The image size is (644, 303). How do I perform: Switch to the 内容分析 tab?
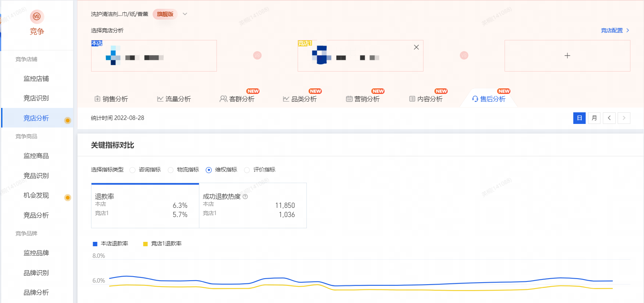[425, 99]
